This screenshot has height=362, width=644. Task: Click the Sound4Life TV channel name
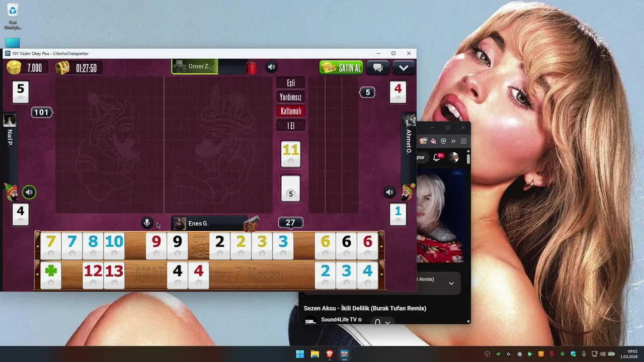(x=339, y=320)
